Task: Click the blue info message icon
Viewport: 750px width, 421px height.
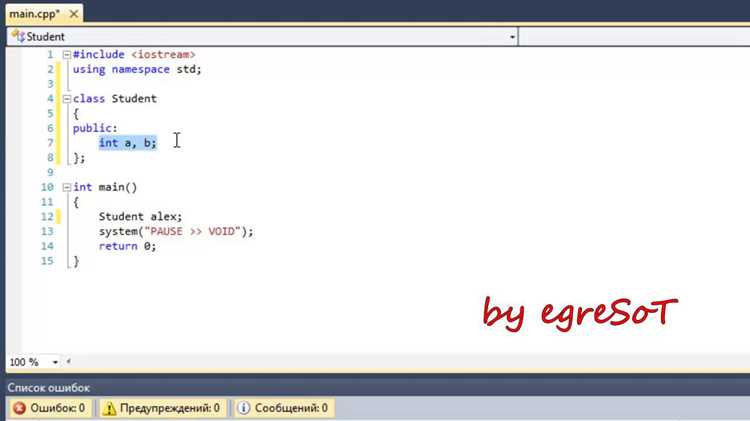Action: tap(243, 408)
